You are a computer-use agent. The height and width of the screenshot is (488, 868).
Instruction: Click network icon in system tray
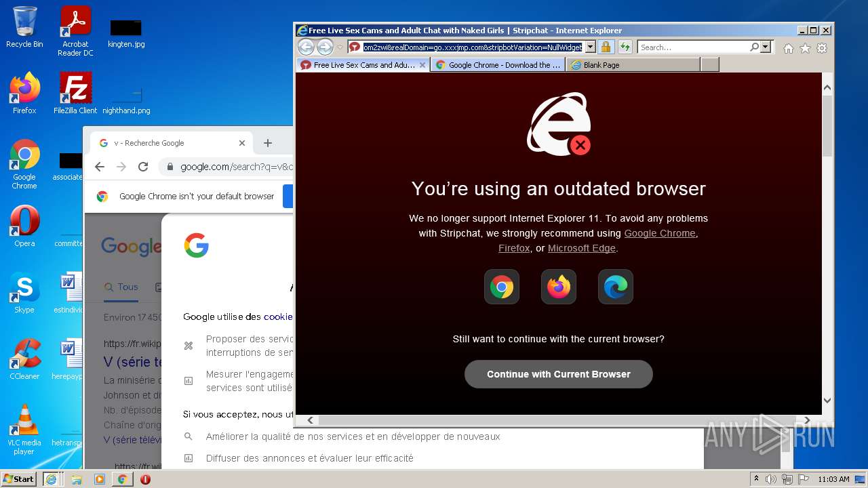[787, 479]
